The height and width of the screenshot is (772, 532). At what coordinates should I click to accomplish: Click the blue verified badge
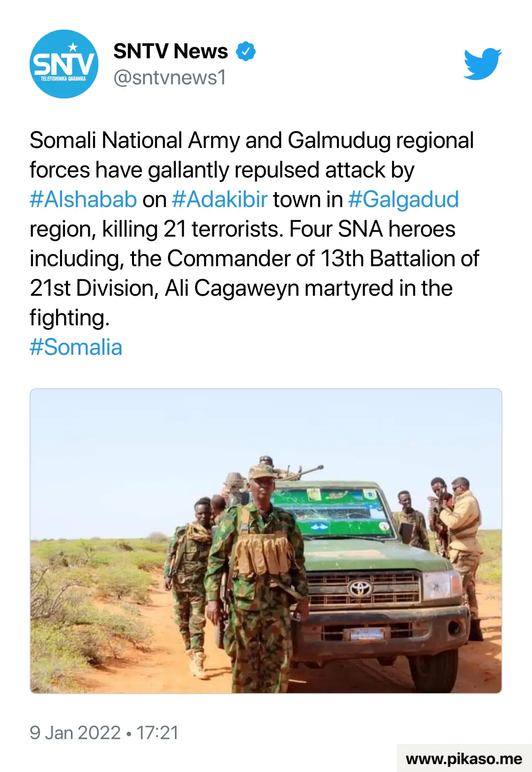(x=245, y=51)
